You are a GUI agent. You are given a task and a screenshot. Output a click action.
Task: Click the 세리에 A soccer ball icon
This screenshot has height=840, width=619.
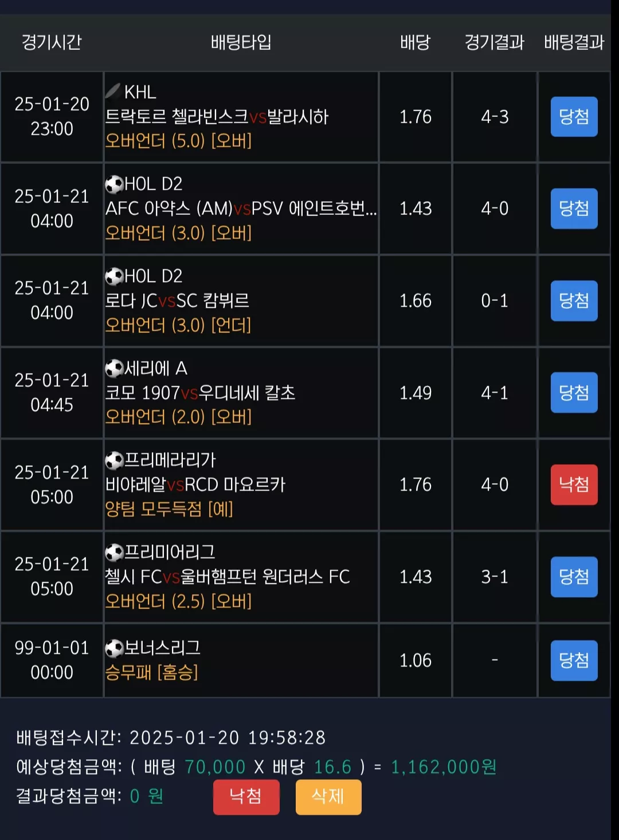click(x=114, y=368)
